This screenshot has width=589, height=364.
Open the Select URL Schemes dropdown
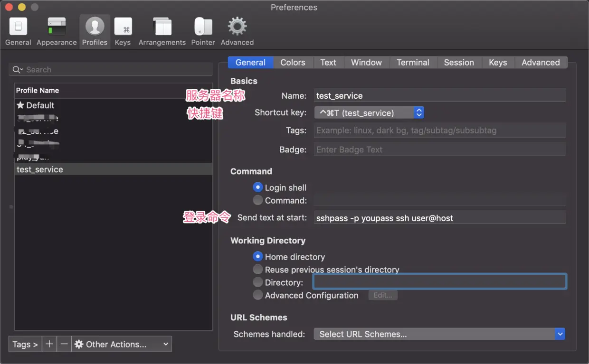point(439,334)
